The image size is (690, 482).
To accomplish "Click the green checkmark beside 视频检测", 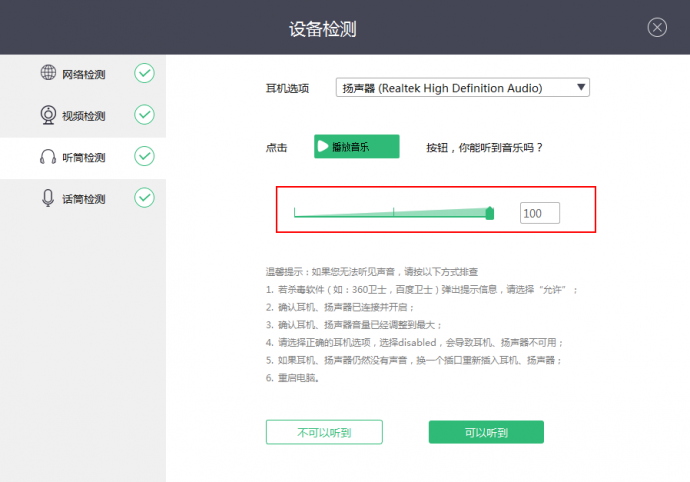I will coord(145,115).
